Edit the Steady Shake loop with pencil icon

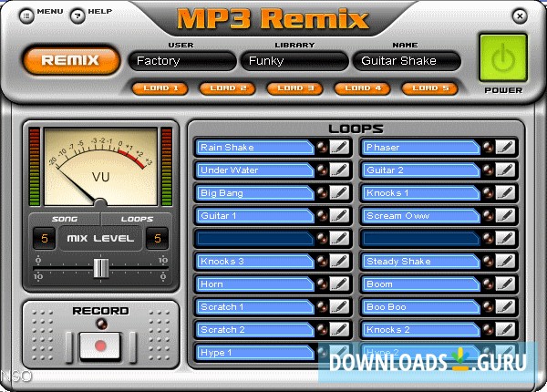[x=505, y=262]
